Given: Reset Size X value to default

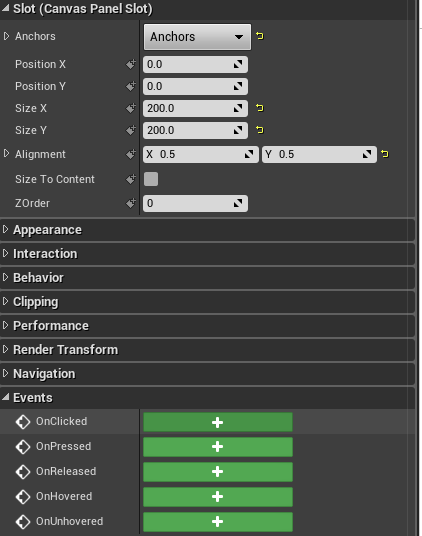Looking at the screenshot, I should point(260,108).
